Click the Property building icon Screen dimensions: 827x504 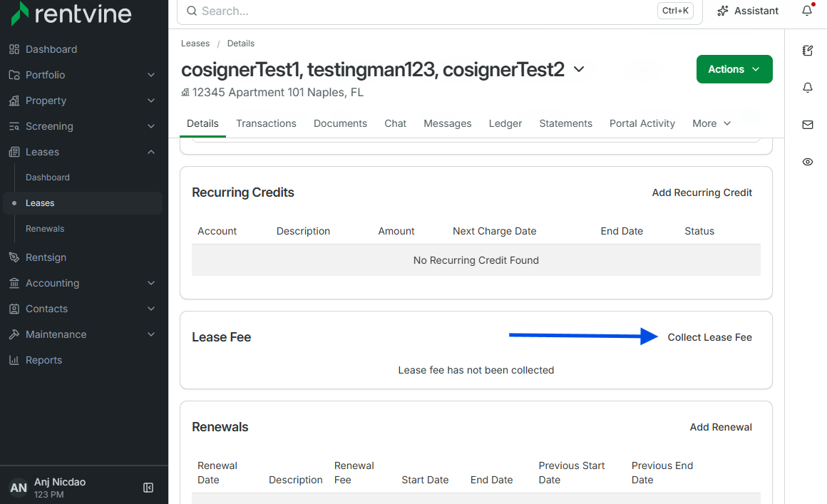click(14, 101)
